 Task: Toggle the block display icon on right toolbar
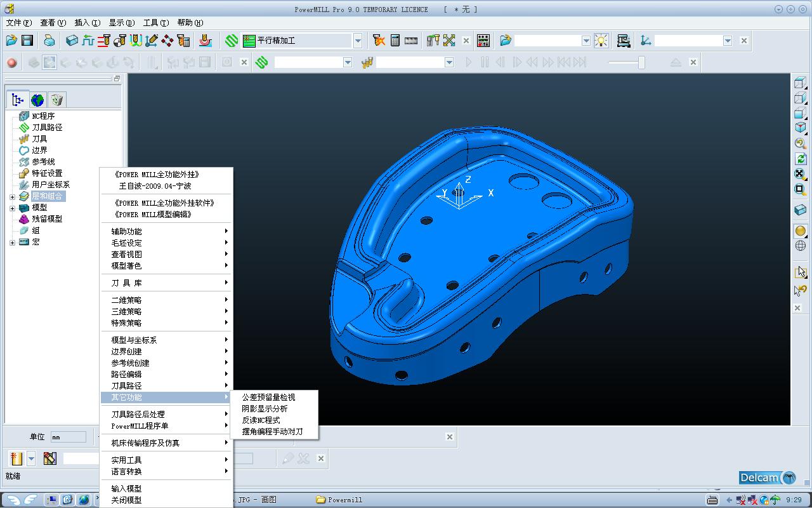800,210
